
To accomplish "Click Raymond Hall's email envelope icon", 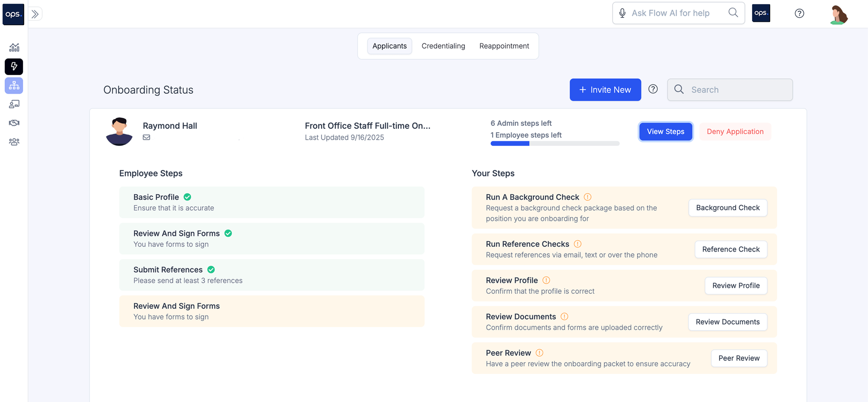I will pos(146,137).
